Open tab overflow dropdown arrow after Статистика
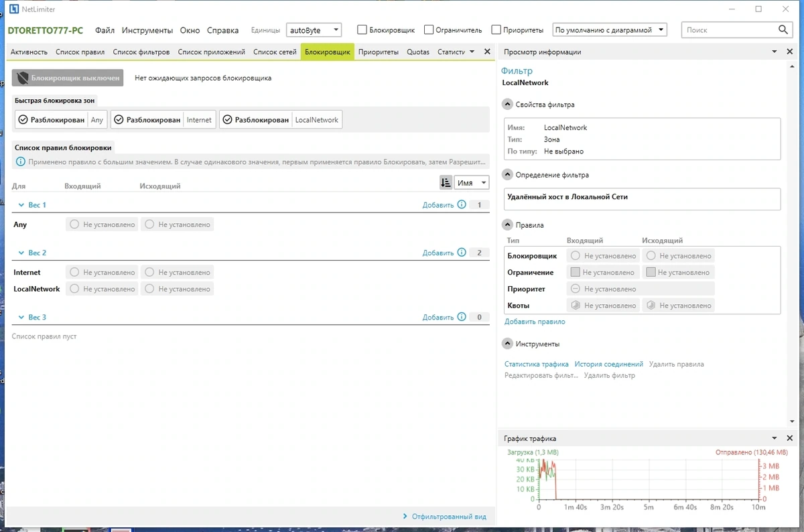 tap(472, 52)
